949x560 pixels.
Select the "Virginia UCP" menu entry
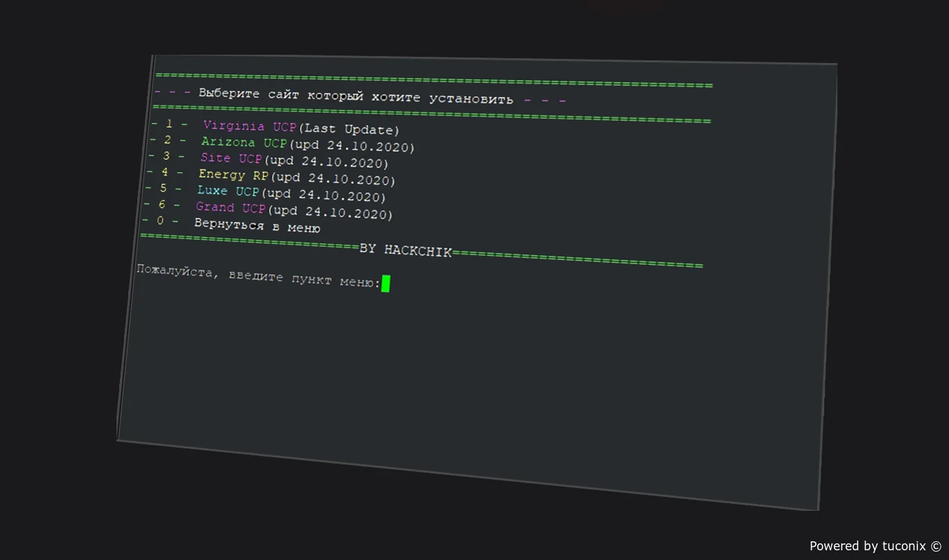[250, 128]
